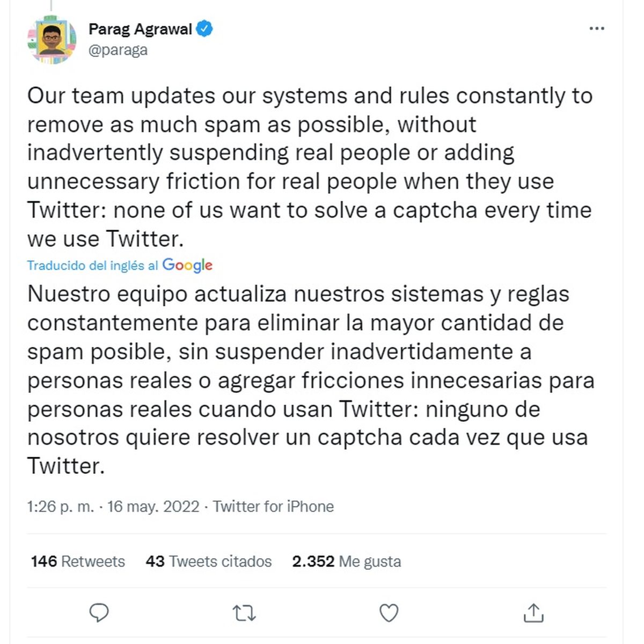Screen dimensions: 644x644
Task: Click the blue verified badge
Action: 204,28
